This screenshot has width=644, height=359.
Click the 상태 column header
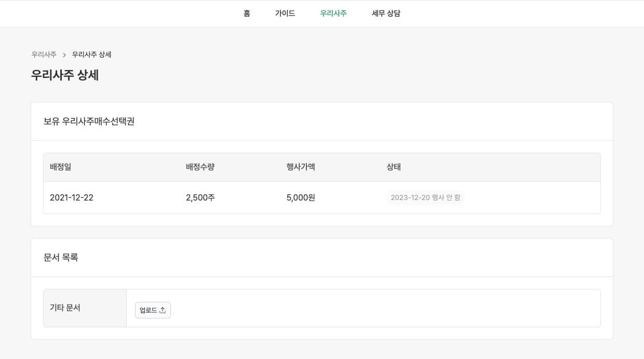[x=394, y=167]
